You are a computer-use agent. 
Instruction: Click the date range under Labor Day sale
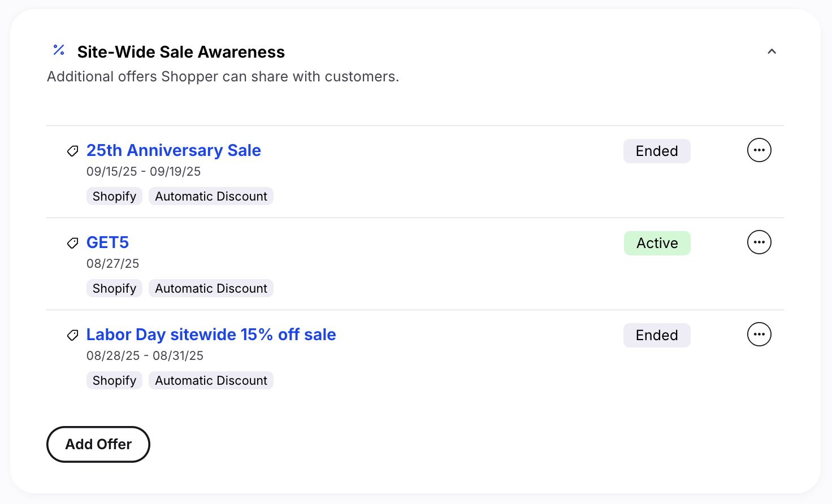click(145, 355)
